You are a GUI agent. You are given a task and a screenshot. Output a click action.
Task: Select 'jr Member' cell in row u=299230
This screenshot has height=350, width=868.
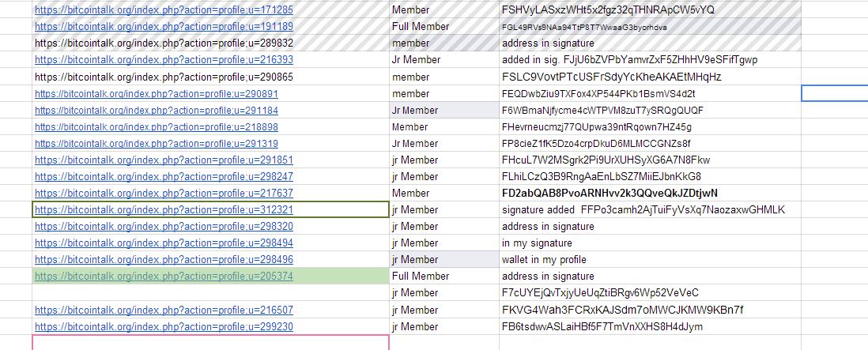[x=444, y=326]
